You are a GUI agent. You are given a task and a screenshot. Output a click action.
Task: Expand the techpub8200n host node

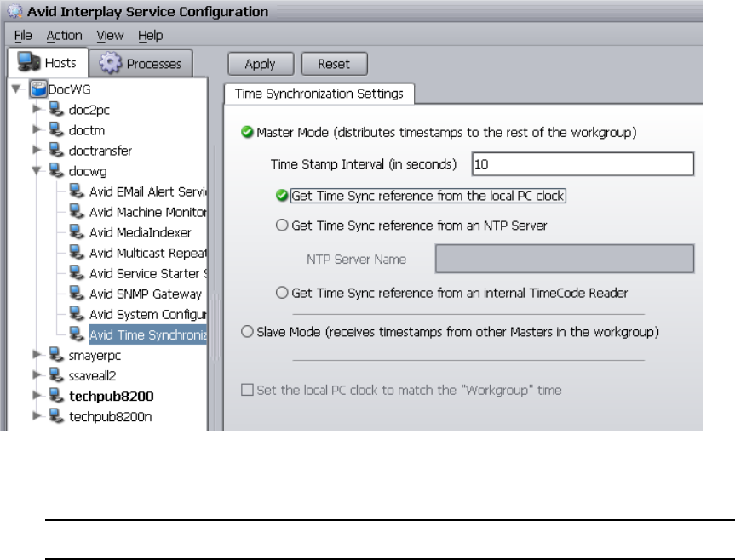pyautogui.click(x=37, y=416)
